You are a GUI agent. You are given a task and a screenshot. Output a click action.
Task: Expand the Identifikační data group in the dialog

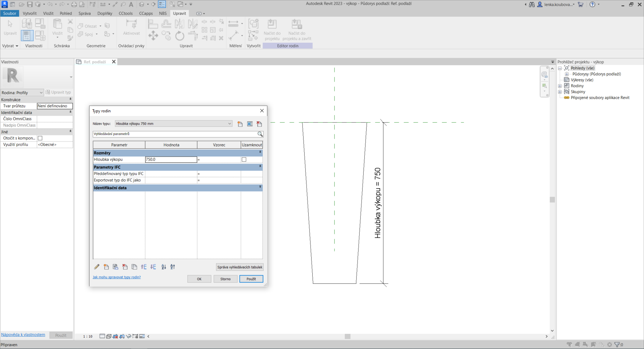tap(260, 187)
